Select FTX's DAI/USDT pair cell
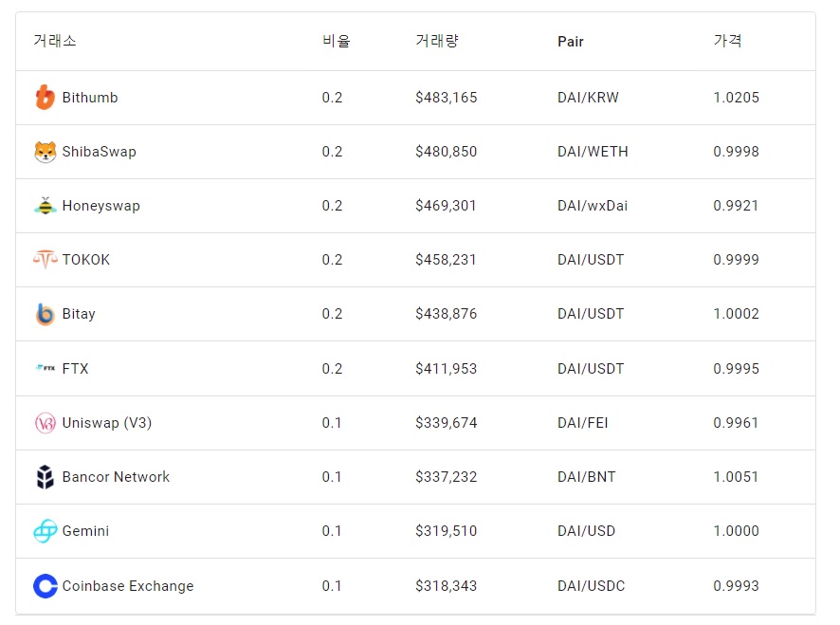Image resolution: width=840 pixels, height=625 pixels. point(591,369)
